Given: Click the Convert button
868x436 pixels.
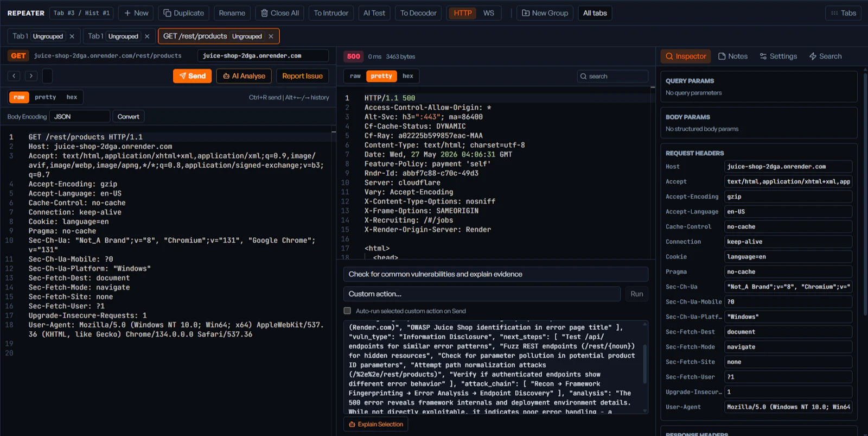Looking at the screenshot, I should pyautogui.click(x=129, y=117).
